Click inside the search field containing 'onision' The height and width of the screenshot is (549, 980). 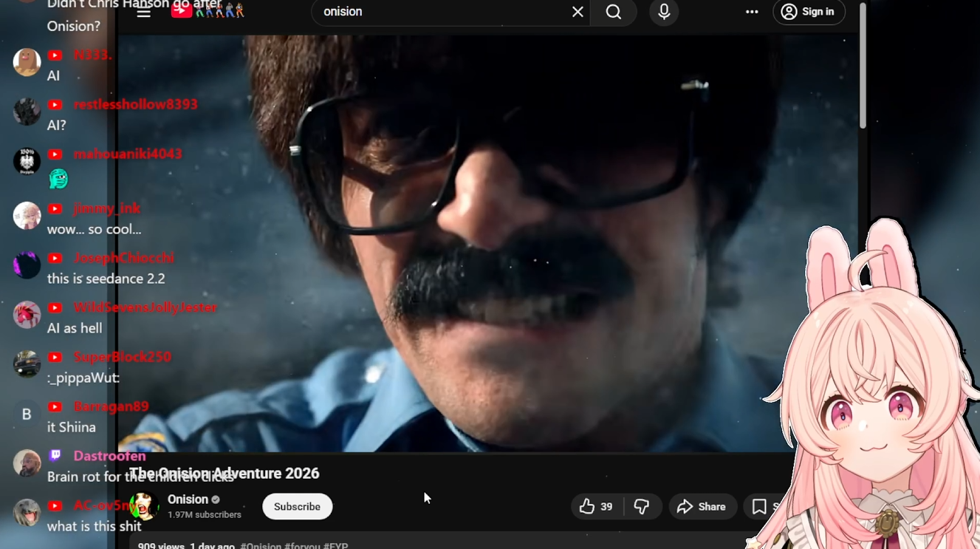point(443,12)
